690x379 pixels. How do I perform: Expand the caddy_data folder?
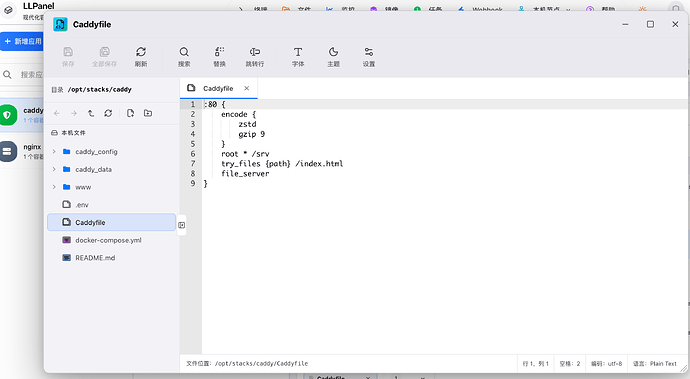(54, 169)
